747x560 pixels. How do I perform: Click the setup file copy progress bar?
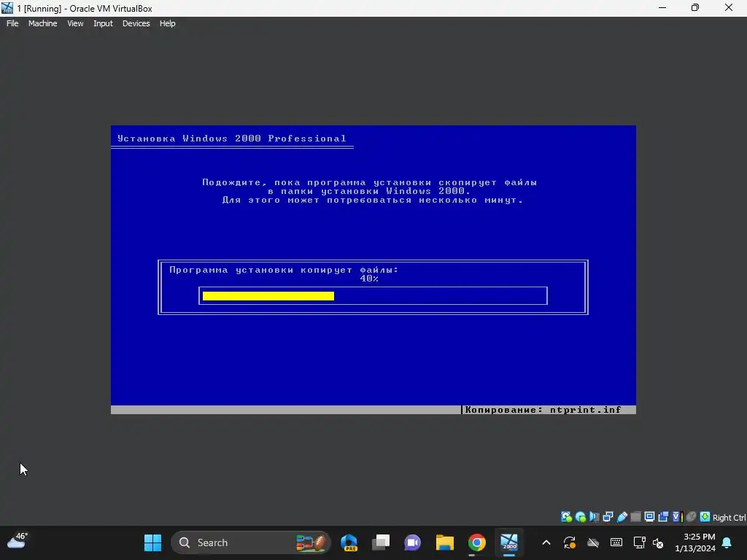click(373, 296)
